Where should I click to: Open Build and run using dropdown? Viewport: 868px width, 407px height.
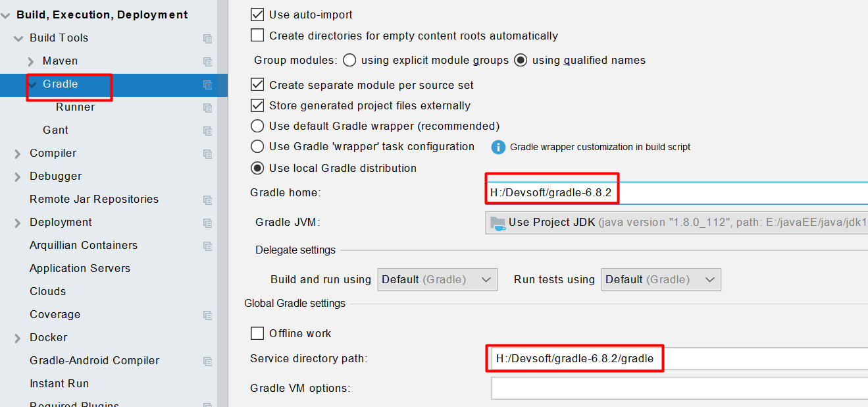[x=438, y=279]
